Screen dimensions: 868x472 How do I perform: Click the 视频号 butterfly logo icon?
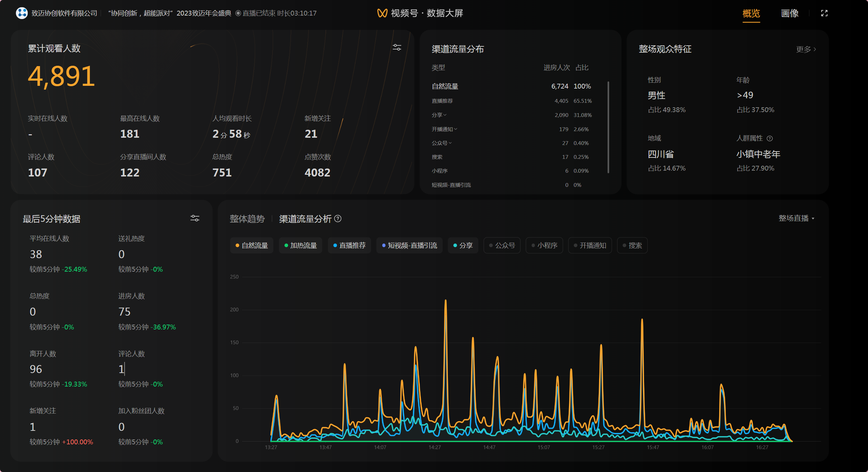tap(382, 13)
